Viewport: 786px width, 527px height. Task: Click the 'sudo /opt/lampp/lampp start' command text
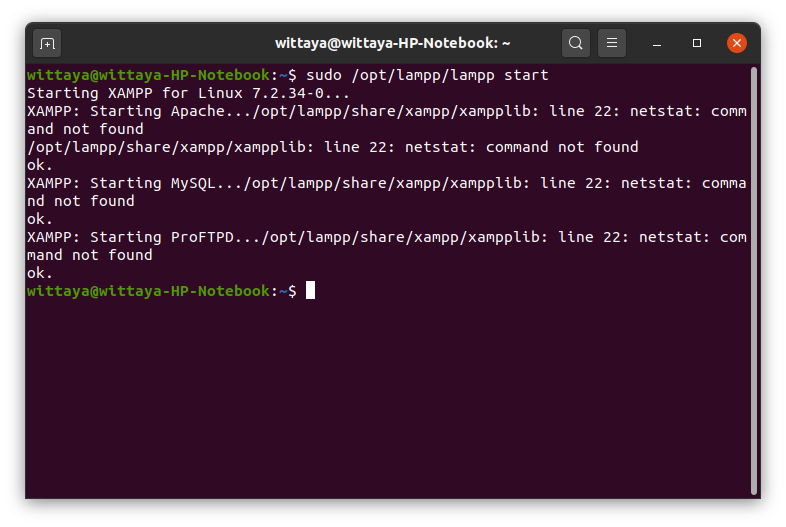(x=427, y=75)
